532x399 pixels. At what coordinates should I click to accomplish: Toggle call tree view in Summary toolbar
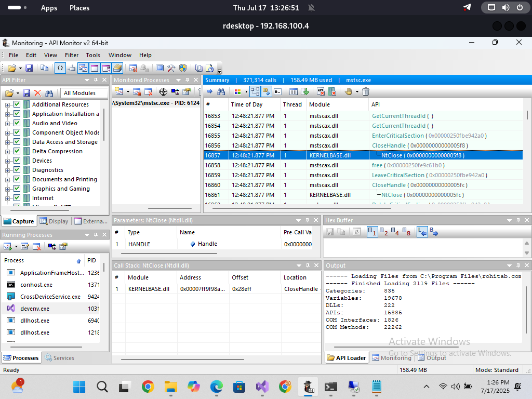pyautogui.click(x=255, y=91)
